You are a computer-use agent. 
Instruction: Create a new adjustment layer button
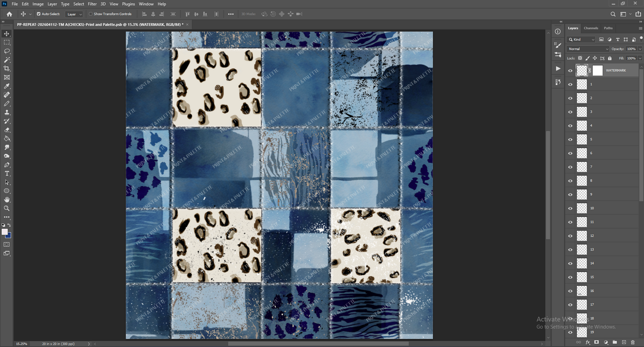tap(606, 342)
